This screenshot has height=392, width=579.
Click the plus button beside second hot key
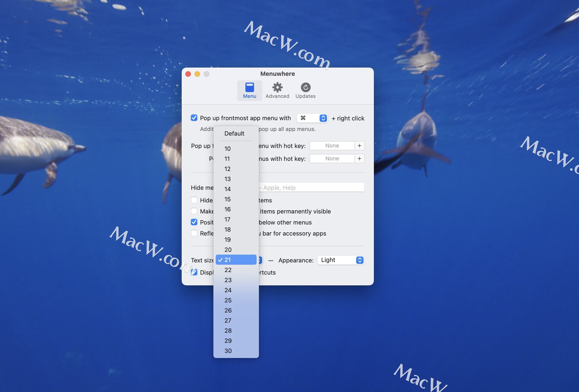(x=359, y=158)
